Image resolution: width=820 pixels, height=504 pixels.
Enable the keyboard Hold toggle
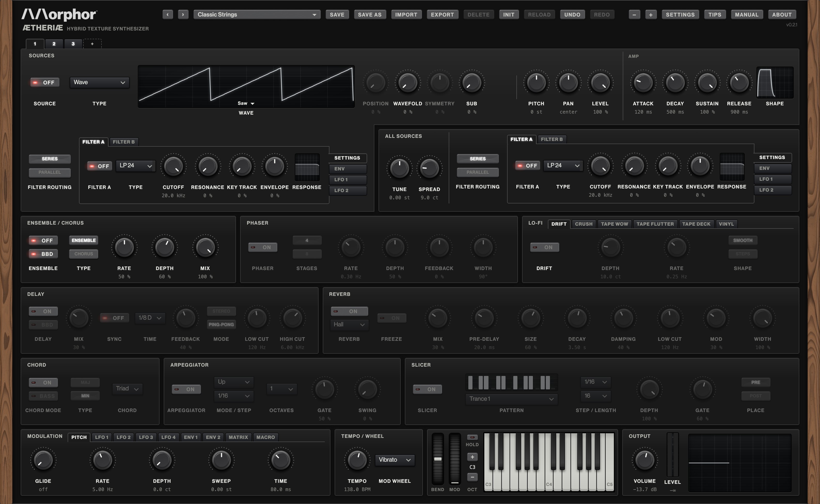click(x=472, y=437)
